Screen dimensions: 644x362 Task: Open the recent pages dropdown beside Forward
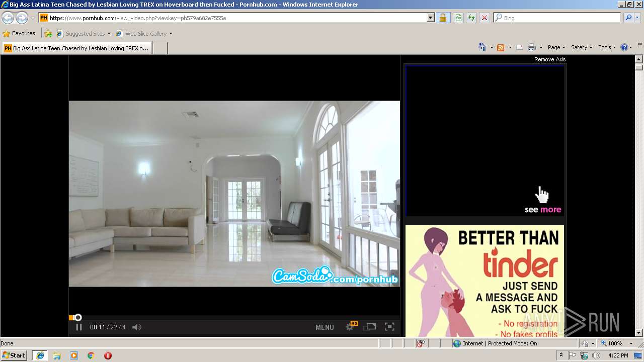point(33,18)
